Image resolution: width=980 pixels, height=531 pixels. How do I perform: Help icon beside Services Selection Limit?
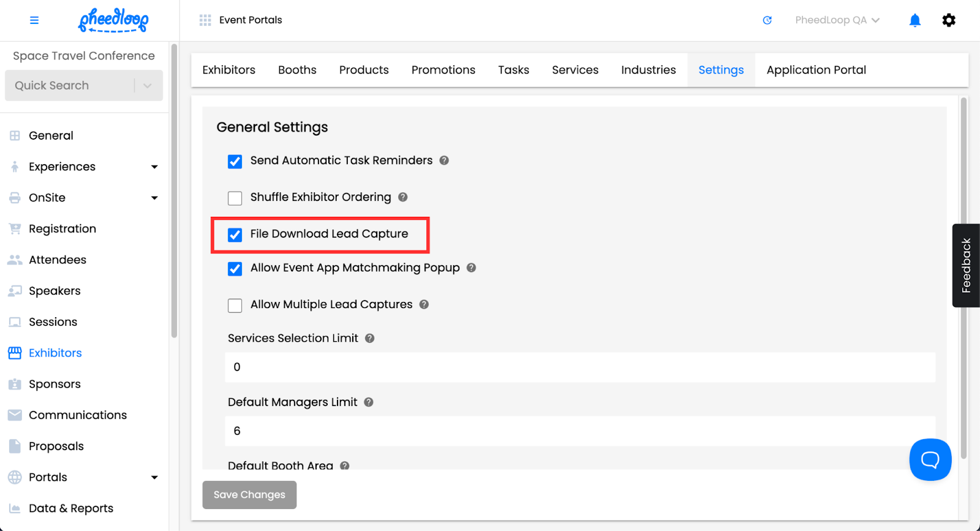pyautogui.click(x=369, y=338)
